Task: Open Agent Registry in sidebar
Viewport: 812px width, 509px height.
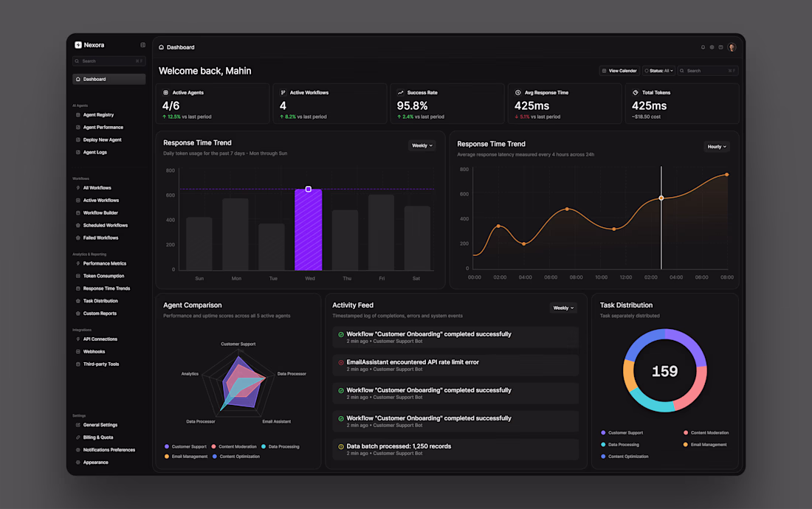Action: [x=98, y=115]
